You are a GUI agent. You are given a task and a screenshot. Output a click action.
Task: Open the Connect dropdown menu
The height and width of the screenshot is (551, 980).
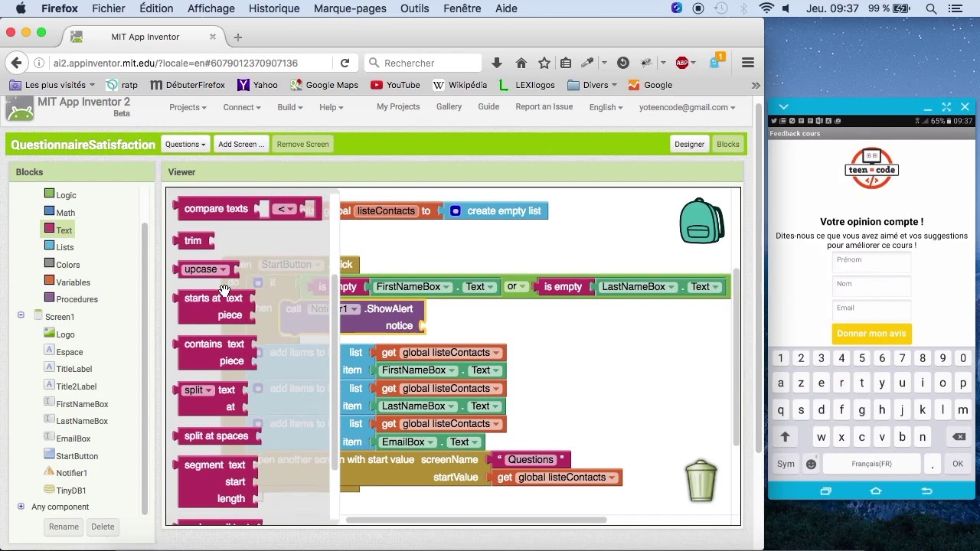(x=242, y=107)
